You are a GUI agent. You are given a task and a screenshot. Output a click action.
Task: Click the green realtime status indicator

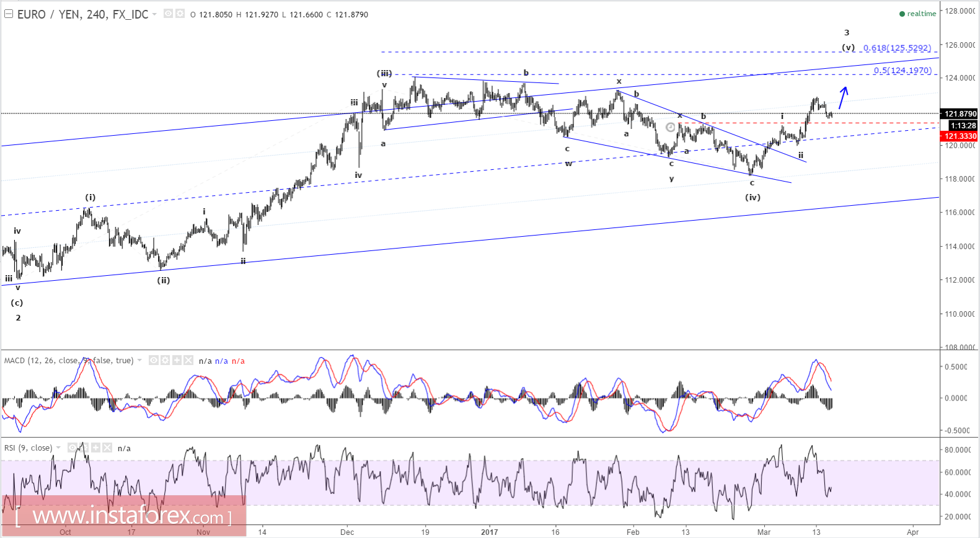click(x=917, y=14)
